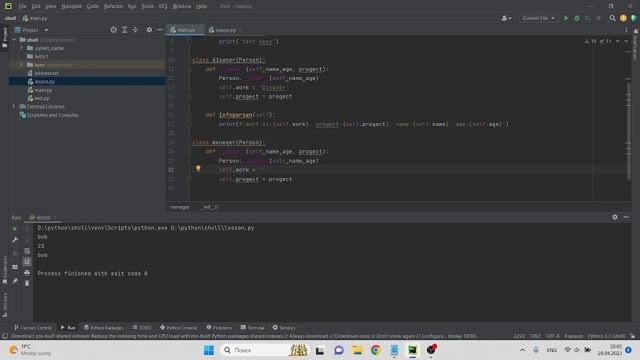Open editor tabs more-options kebab icon
Screen dimensions: 640x360
coord(626,30)
